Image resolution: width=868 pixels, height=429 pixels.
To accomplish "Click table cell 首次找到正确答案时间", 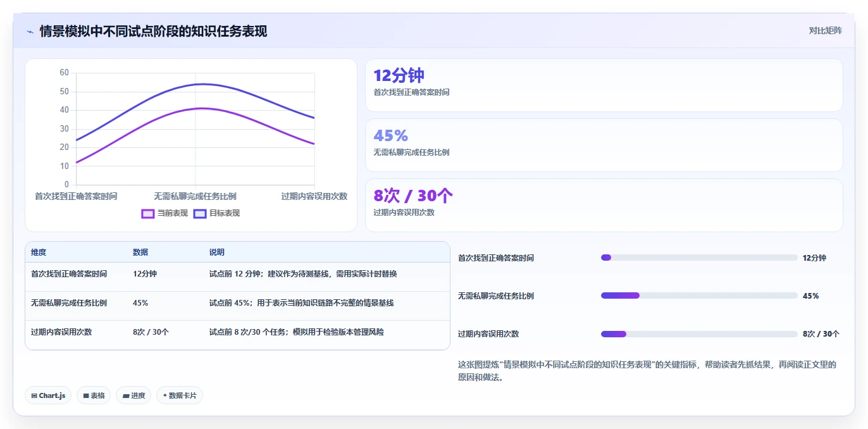I will click(69, 274).
